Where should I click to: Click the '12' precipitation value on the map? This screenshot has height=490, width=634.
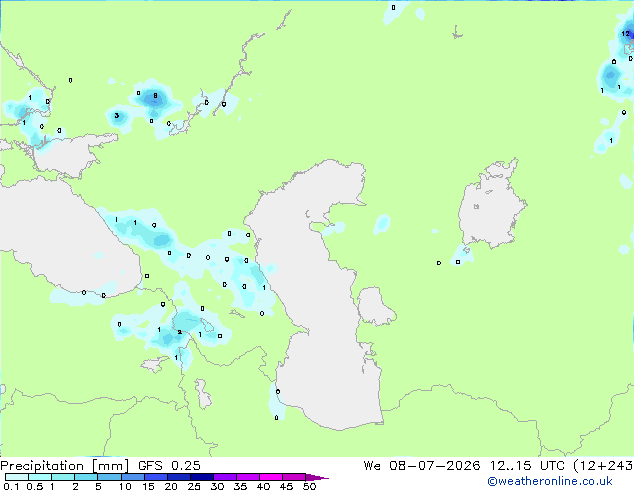pos(626,34)
